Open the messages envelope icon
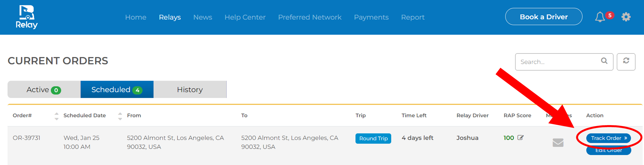This screenshot has height=165, width=644. tap(558, 142)
